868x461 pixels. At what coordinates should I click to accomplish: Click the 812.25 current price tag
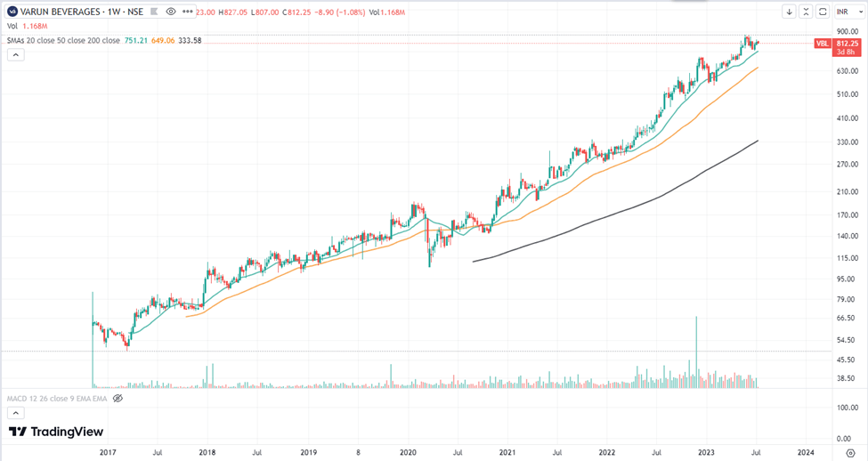(x=848, y=44)
